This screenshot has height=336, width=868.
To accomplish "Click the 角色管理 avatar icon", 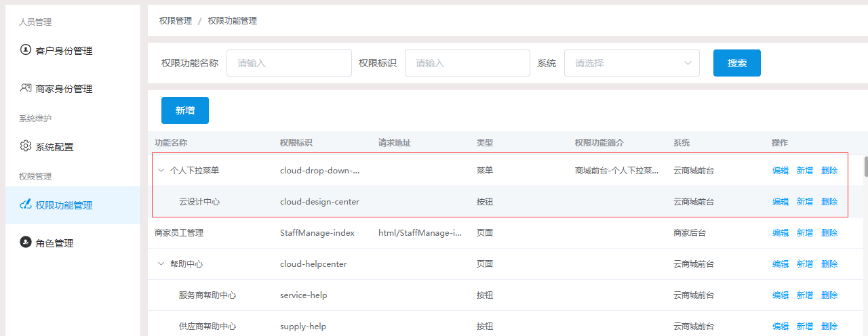I will click(26, 243).
